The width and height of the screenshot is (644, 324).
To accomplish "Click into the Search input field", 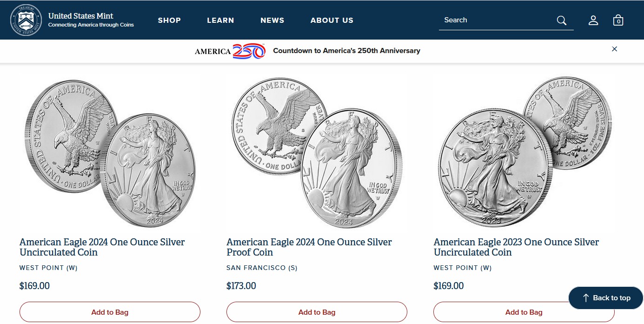I will 493,20.
